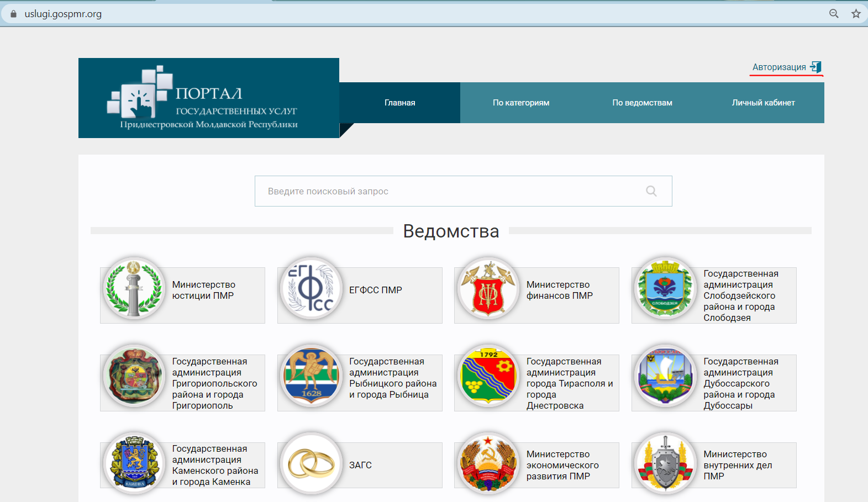The width and height of the screenshot is (868, 502).
Task: Click the search magnifier icon in the search field
Action: [x=651, y=191]
